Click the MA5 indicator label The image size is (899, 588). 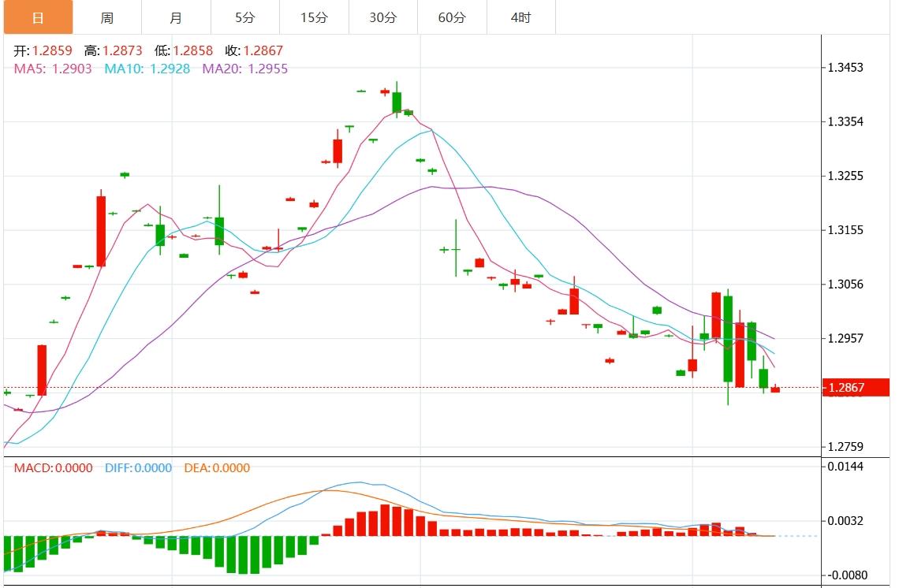[x=53, y=69]
